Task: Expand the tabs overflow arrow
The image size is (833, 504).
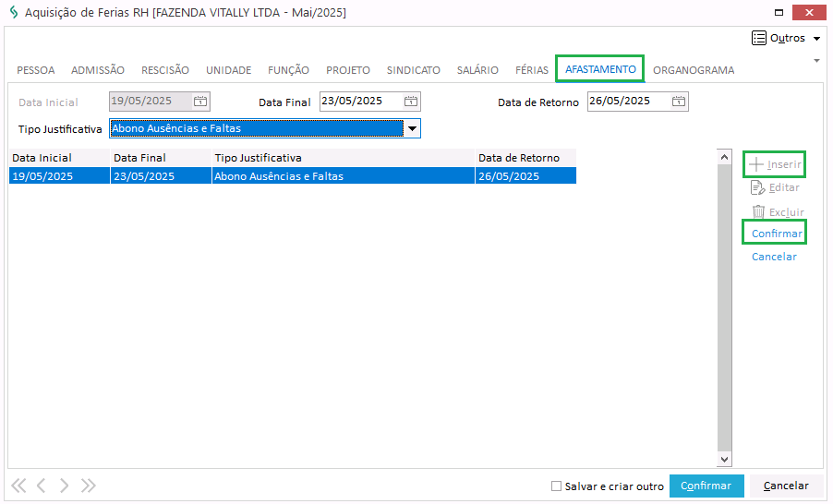Action: click(x=817, y=61)
